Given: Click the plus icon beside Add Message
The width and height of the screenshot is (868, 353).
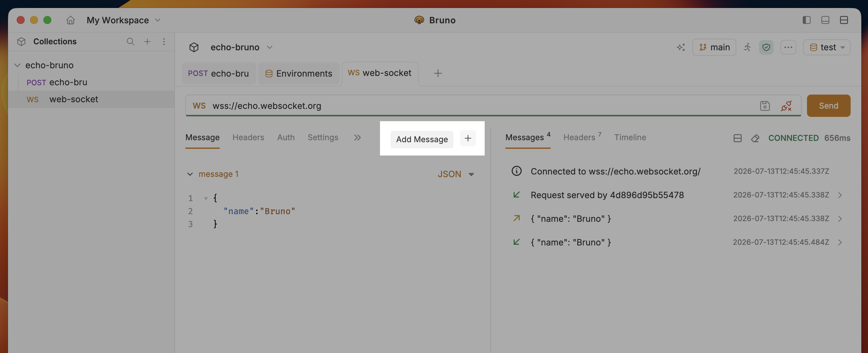Looking at the screenshot, I should coord(468,138).
